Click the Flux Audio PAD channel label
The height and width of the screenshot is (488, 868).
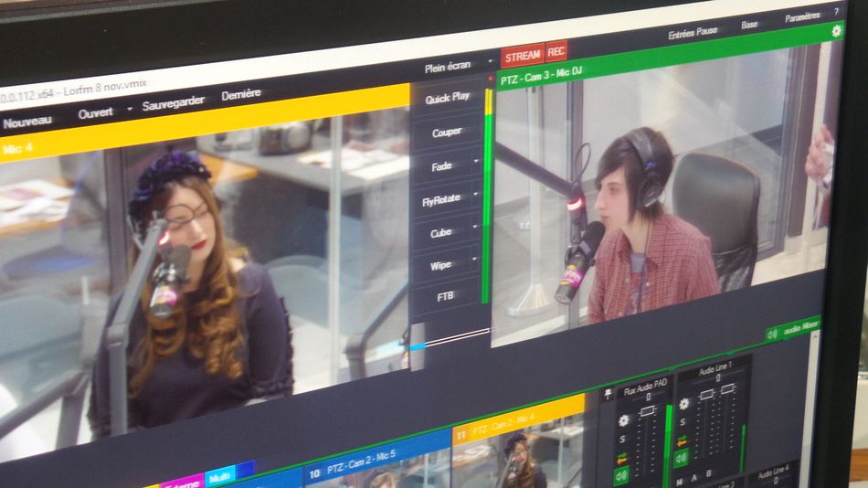tap(645, 387)
